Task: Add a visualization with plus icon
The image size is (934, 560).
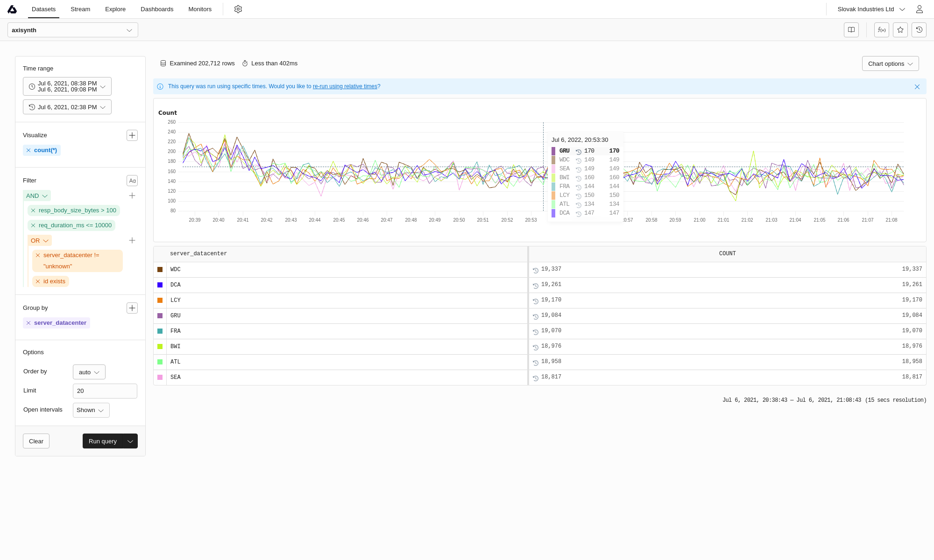Action: pyautogui.click(x=132, y=135)
